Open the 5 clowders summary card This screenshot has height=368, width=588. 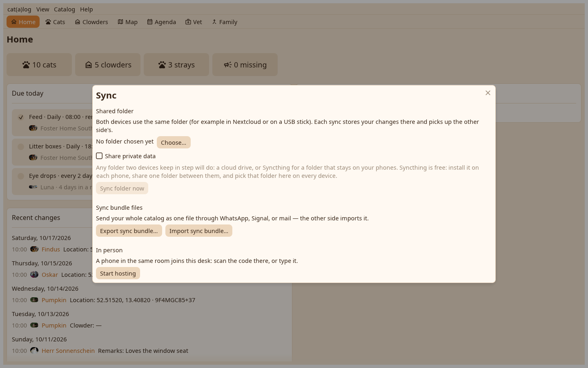108,65
